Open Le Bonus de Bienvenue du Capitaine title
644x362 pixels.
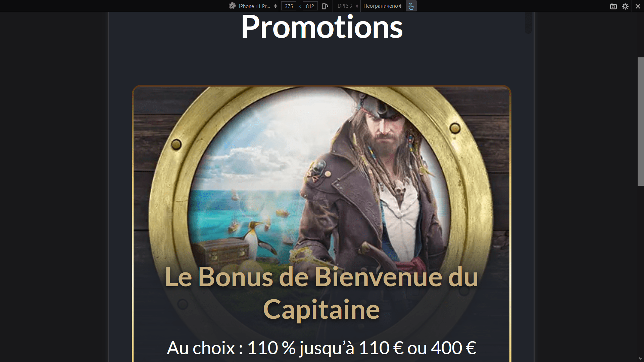321,293
